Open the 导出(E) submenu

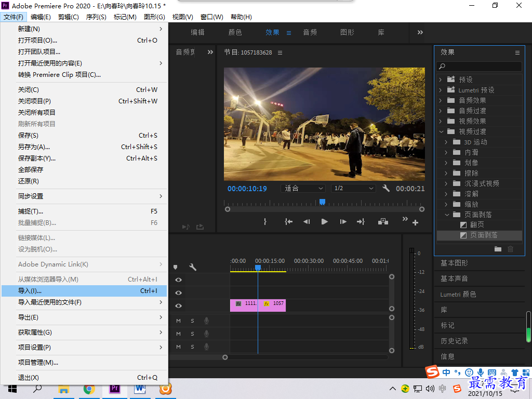click(84, 317)
